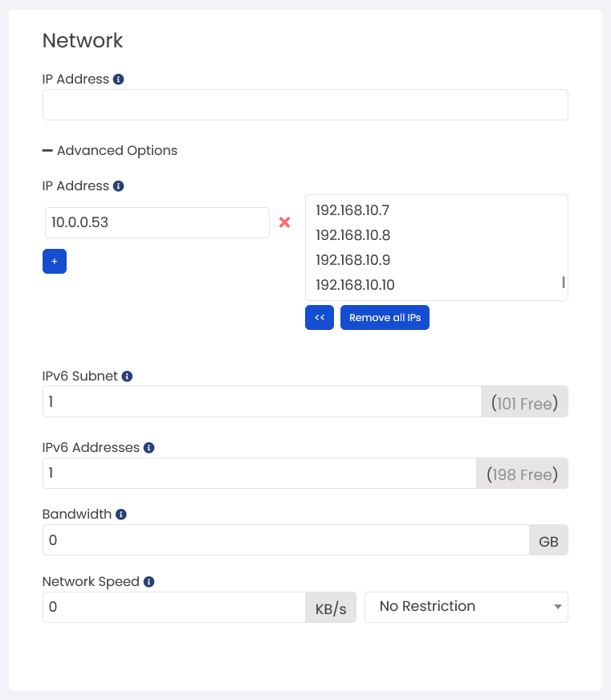Viewport: 611px width, 700px height.
Task: Click the GB unit label
Action: coord(548,542)
